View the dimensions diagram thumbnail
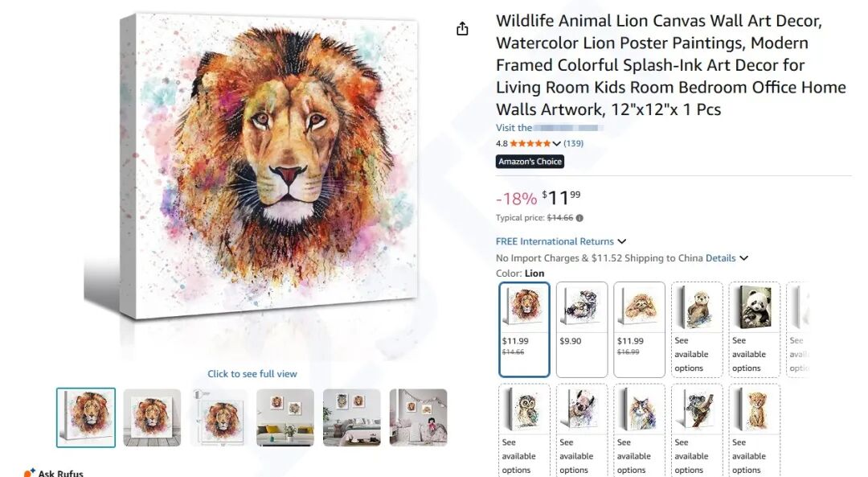This screenshot has width=868, height=477. coord(219,417)
